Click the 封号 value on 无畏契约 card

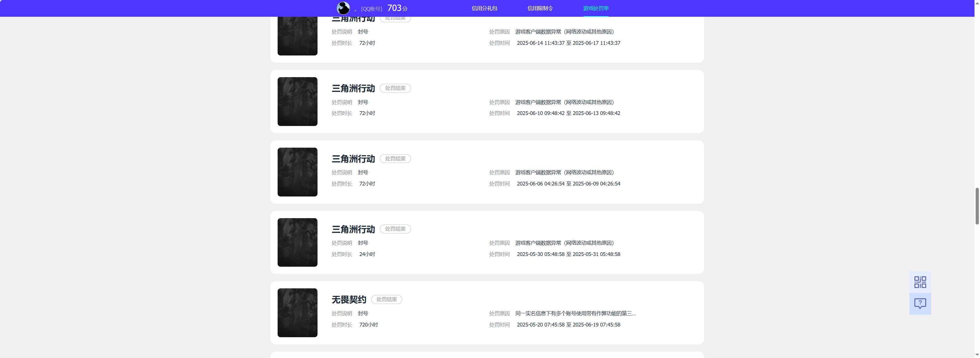[x=363, y=314]
